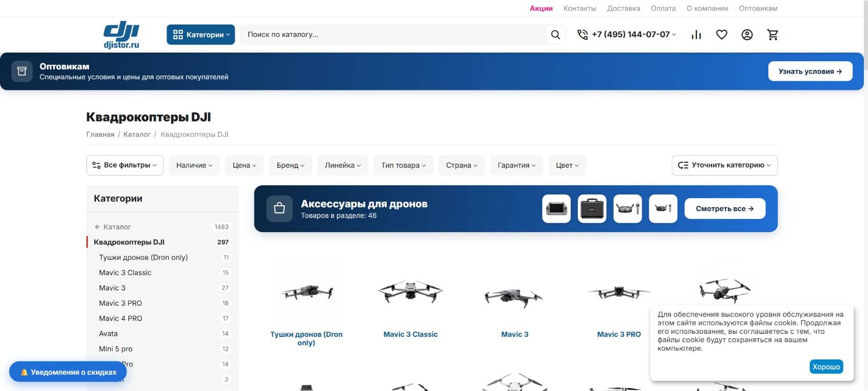Click the shopping bag icon in accessories banner
This screenshot has width=868, height=391.
(279, 208)
